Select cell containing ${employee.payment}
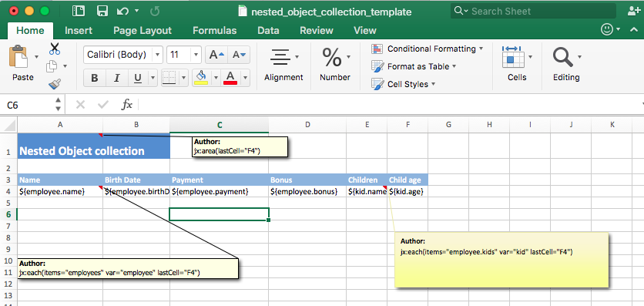The height and width of the screenshot is (306, 644). (x=220, y=191)
